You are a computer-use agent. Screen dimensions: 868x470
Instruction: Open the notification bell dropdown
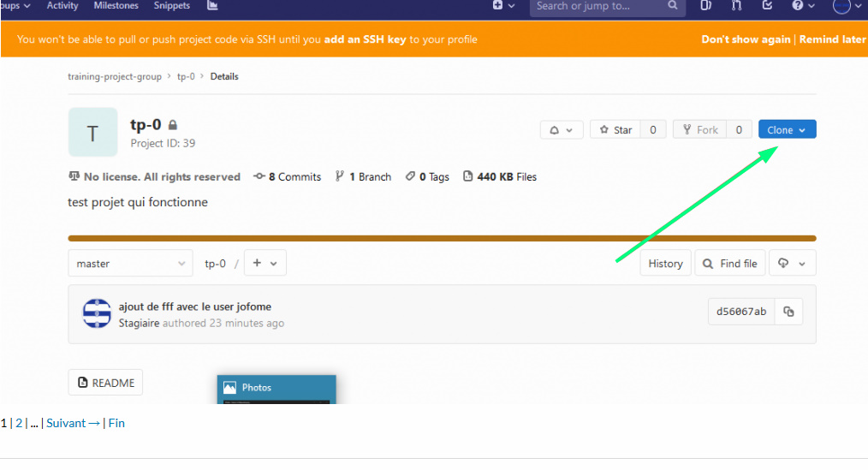pos(562,130)
